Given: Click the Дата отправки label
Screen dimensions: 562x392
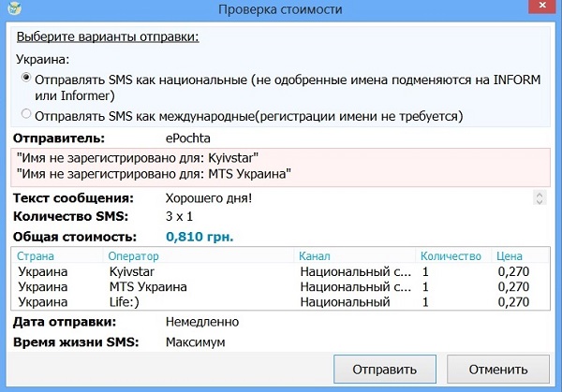Looking at the screenshot, I should click(x=65, y=322).
